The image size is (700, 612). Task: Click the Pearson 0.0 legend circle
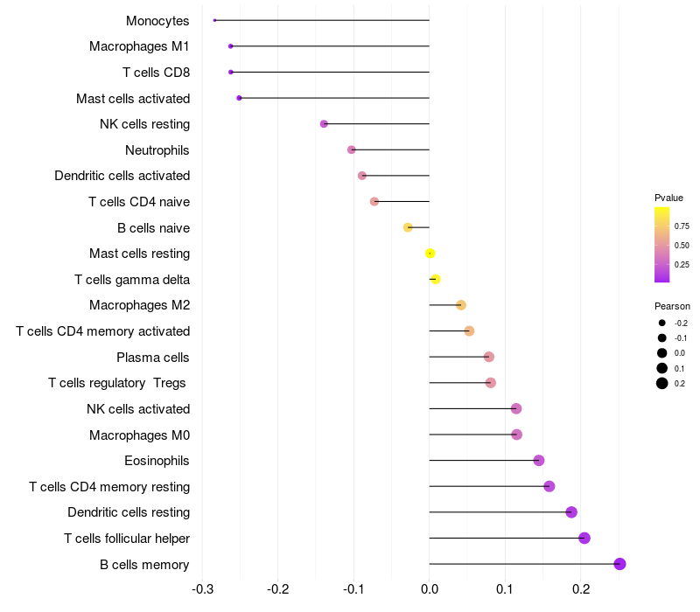(662, 353)
